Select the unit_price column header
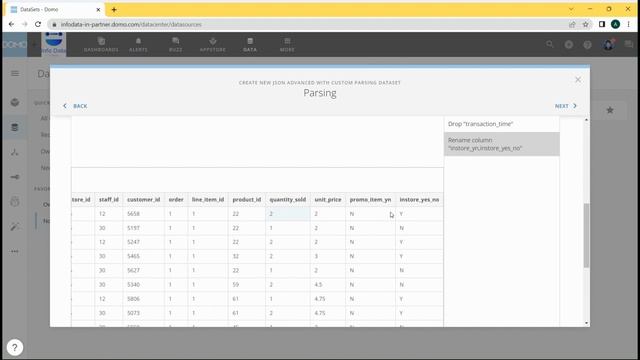This screenshot has height=360, width=640. pos(328,200)
